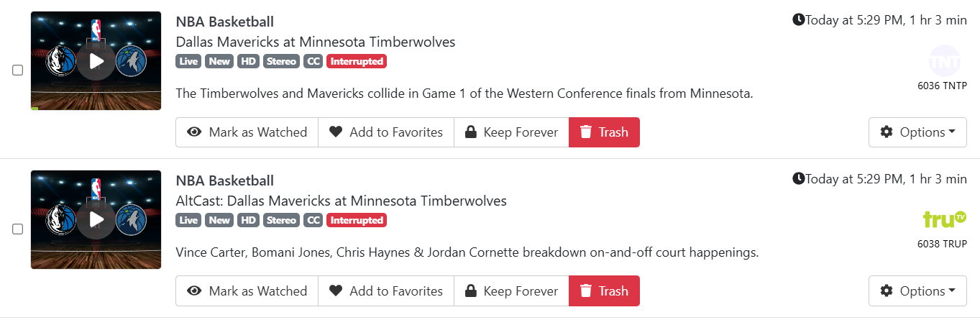The image size is (980, 320).
Task: Select checkbox for Dallas Mavericks TNT recording
Action: (x=18, y=70)
